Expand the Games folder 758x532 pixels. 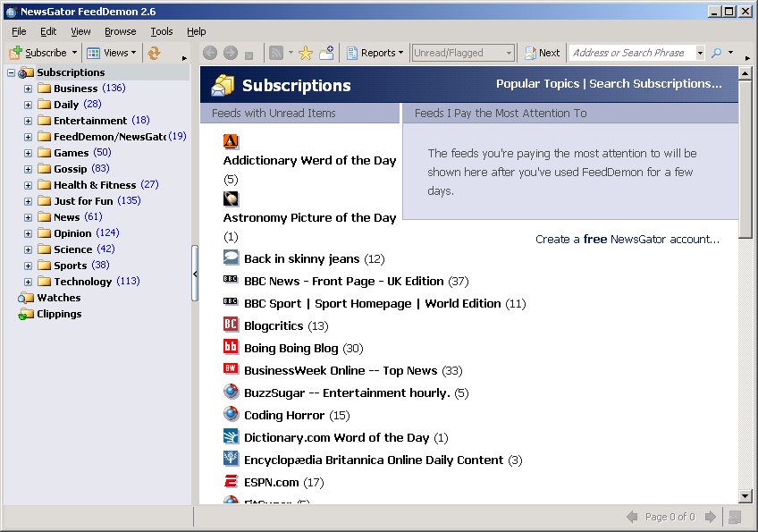pos(28,153)
